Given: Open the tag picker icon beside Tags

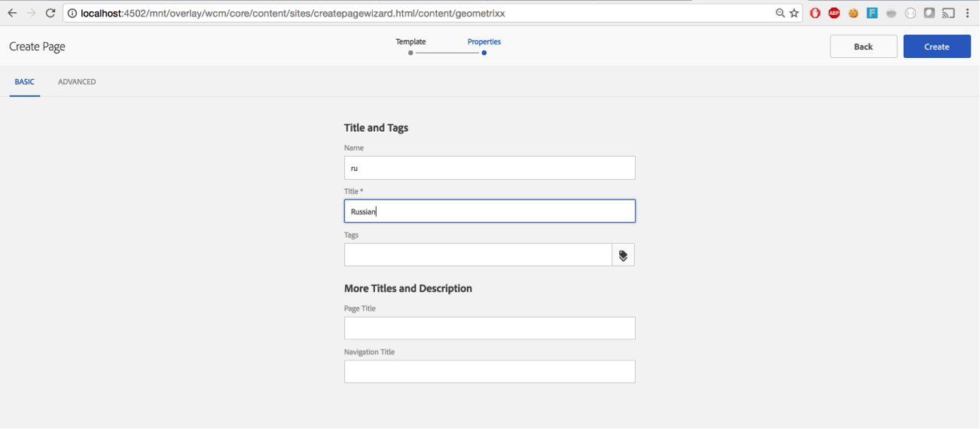Looking at the screenshot, I should [623, 255].
